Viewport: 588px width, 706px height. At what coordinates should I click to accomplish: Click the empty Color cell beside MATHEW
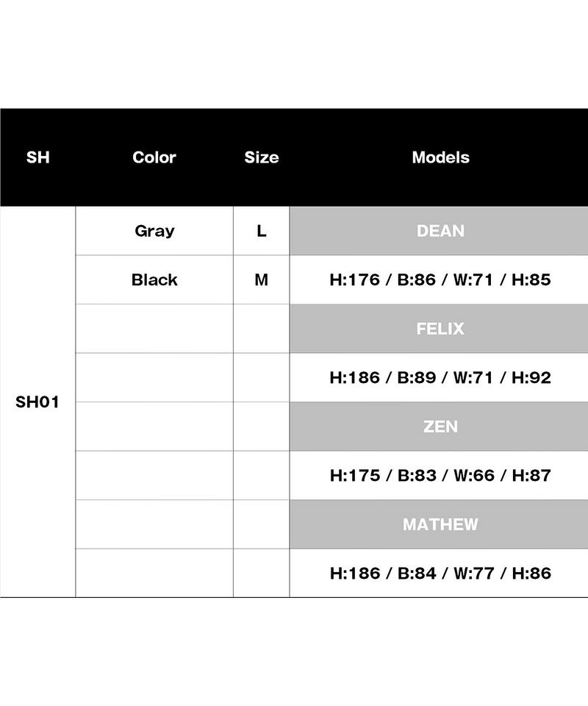(x=154, y=524)
